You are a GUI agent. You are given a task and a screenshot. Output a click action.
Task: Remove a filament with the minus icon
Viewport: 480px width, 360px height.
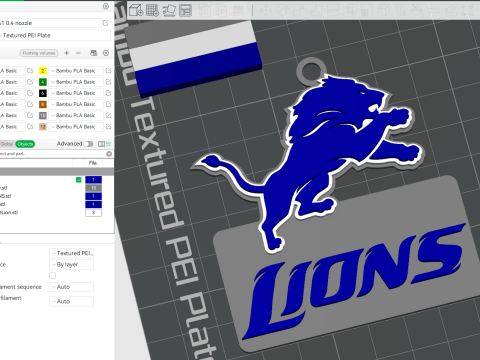click(78, 53)
